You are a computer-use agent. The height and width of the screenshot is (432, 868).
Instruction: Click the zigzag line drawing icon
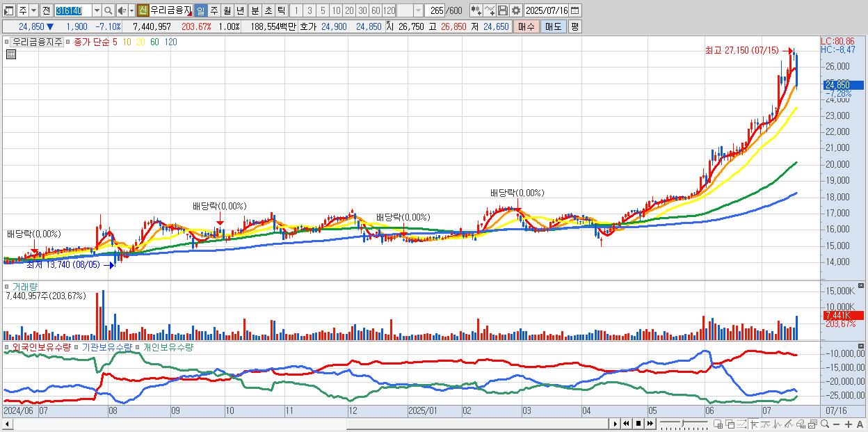pos(778,424)
